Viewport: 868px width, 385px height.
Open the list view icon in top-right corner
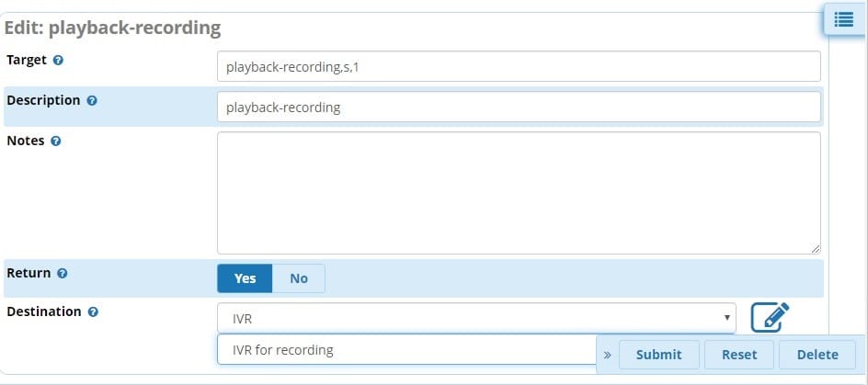(x=844, y=20)
